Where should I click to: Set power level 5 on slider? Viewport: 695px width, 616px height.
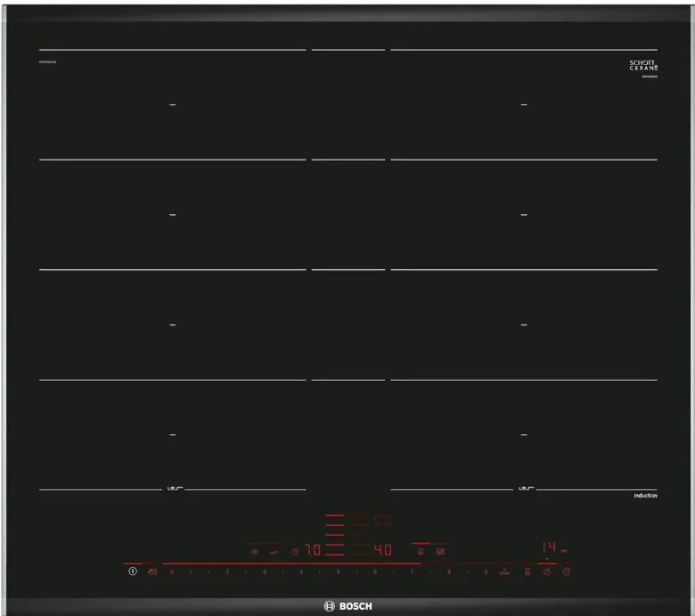tap(338, 571)
